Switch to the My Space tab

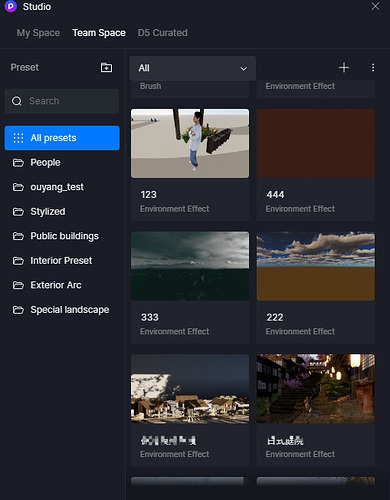click(38, 33)
